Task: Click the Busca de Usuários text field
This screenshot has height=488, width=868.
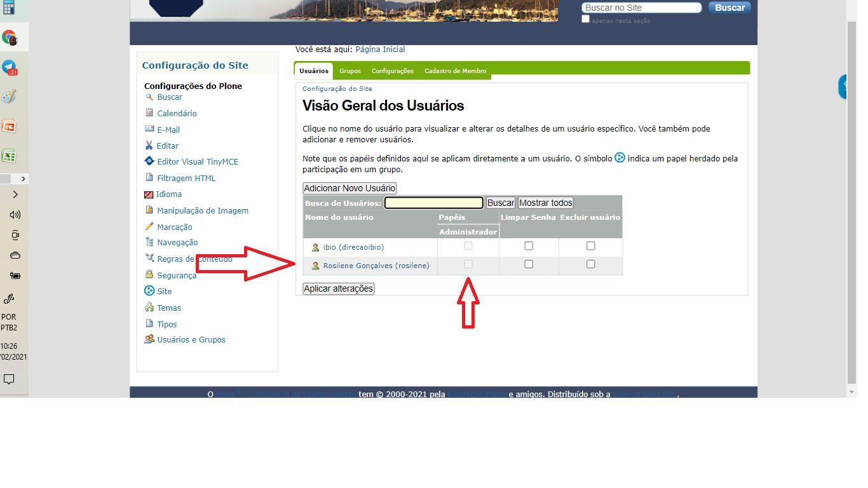Action: pos(434,203)
